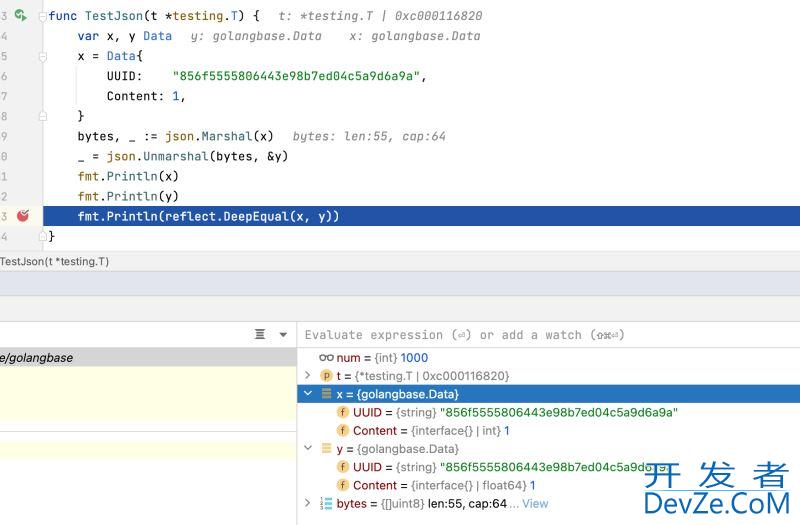Viewport: 800px width, 525px height.
Task: Click the json.Marshal(x) call in code
Action: (219, 136)
